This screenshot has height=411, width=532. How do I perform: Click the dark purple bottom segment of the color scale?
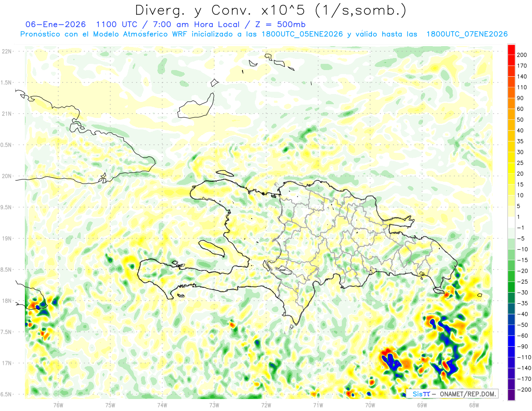tap(511, 395)
